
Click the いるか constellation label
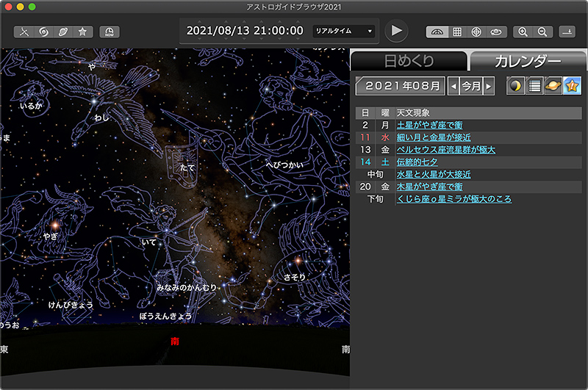31,106
